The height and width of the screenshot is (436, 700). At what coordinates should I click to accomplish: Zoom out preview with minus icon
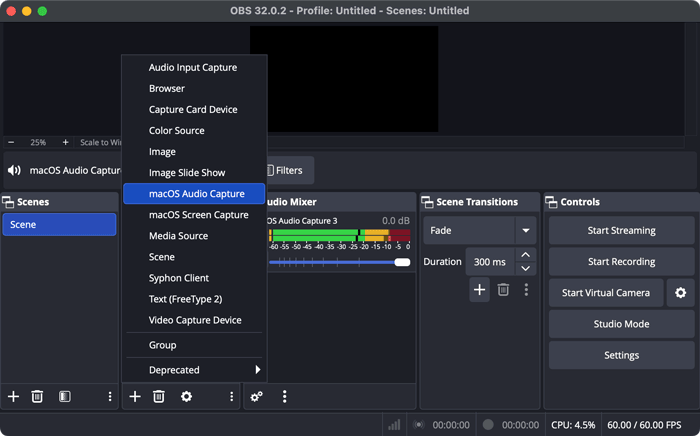pos(11,142)
